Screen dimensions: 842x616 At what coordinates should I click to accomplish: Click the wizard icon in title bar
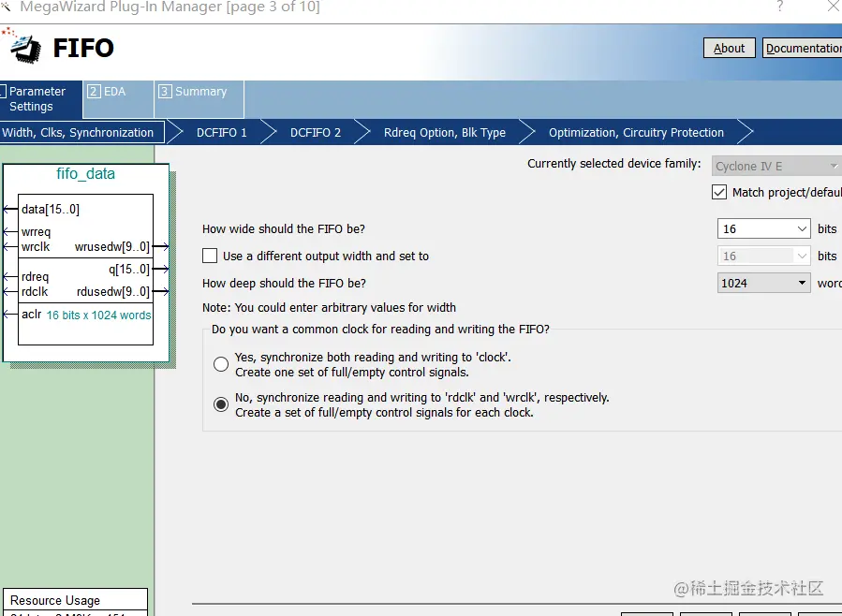click(6, 7)
